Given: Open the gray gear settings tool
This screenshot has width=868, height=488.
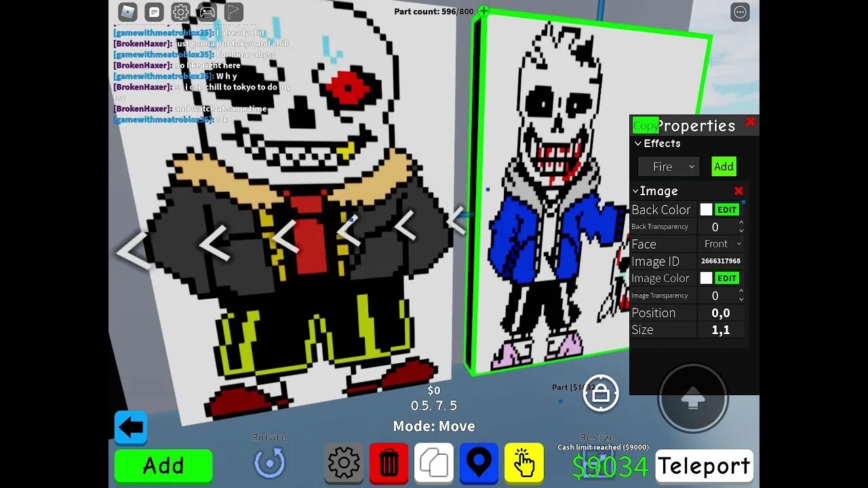Looking at the screenshot, I should pos(344,463).
